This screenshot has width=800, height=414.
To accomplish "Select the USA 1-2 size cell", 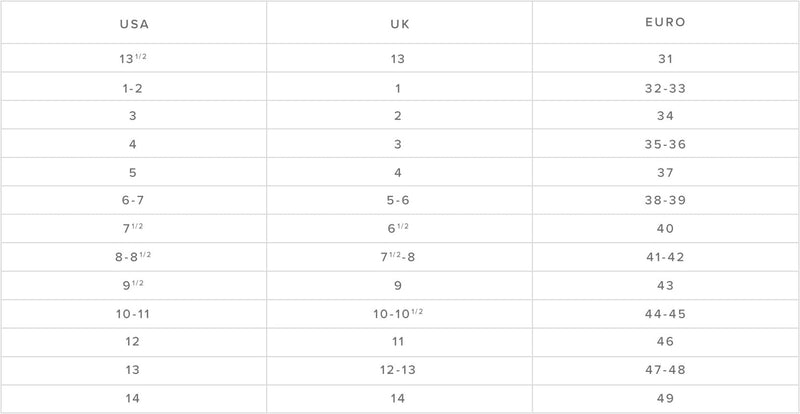I will [133, 88].
